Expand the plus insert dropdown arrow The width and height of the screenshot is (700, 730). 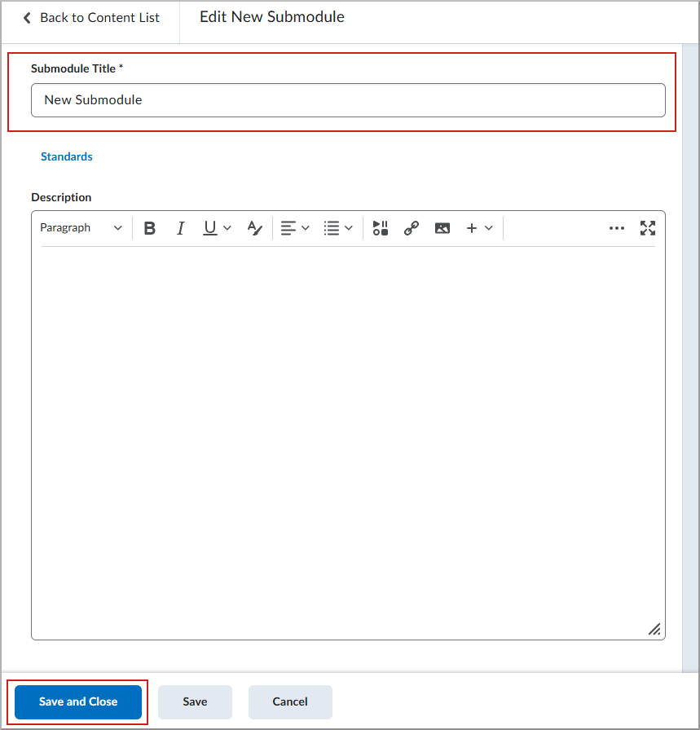[489, 228]
